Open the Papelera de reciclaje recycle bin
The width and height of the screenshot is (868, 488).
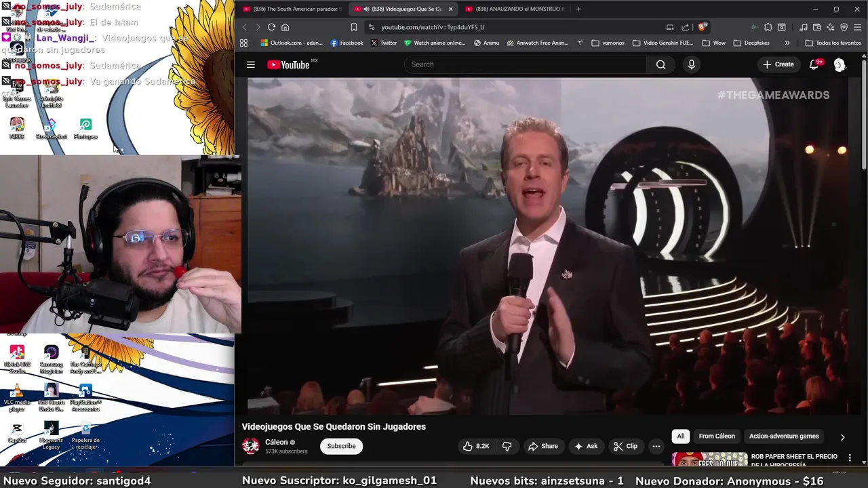(85, 436)
